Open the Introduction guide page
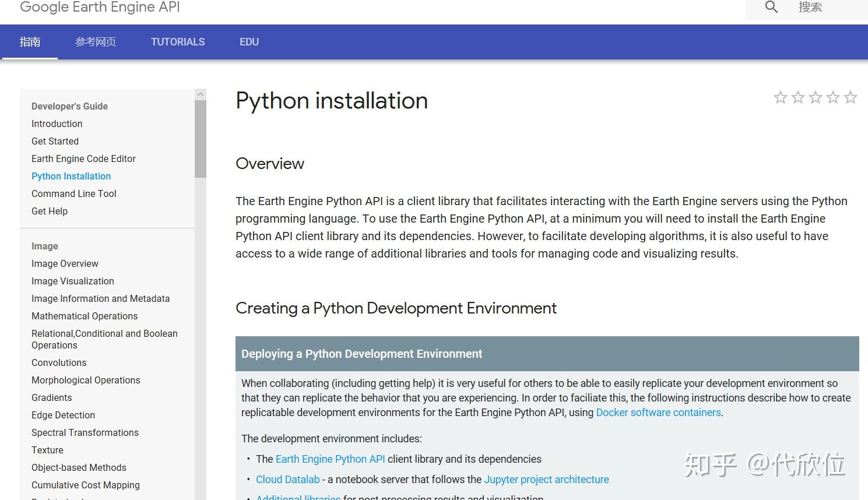Viewport: 868px width, 500px height. tap(57, 124)
